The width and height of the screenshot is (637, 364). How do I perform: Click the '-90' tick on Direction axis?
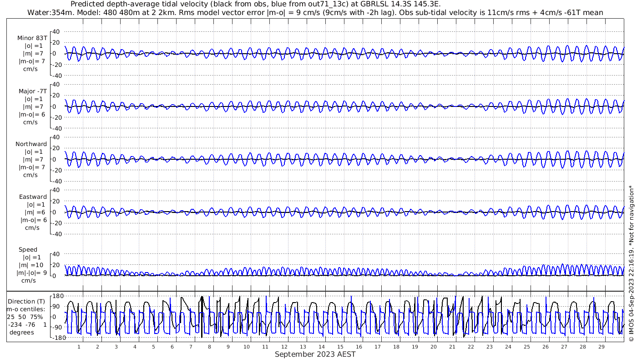click(x=58, y=327)
